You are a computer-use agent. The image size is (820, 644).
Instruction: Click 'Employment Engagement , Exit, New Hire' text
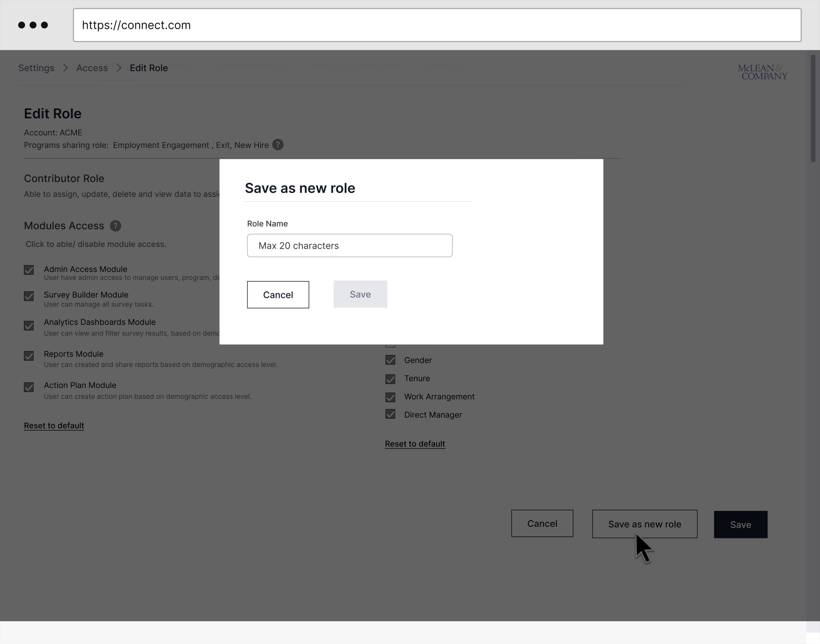[191, 145]
